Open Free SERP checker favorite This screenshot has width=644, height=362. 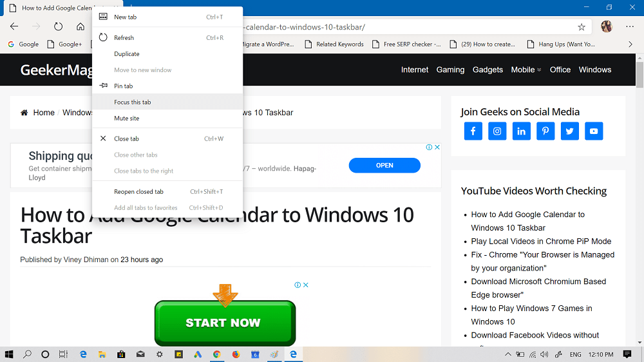406,44
